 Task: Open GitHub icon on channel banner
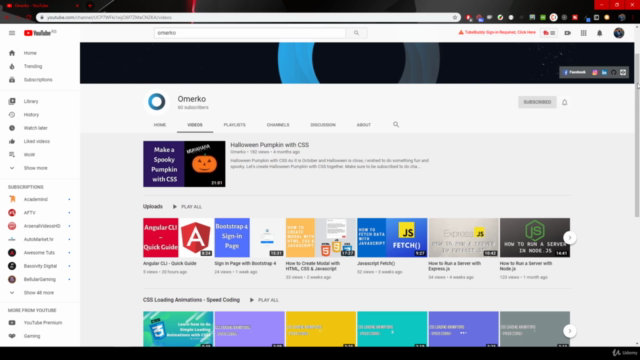pos(613,72)
